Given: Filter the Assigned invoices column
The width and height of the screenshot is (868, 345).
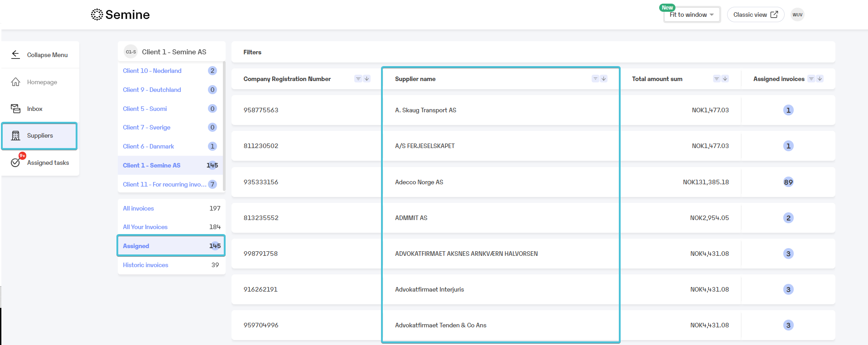Looking at the screenshot, I should pyautogui.click(x=811, y=79).
